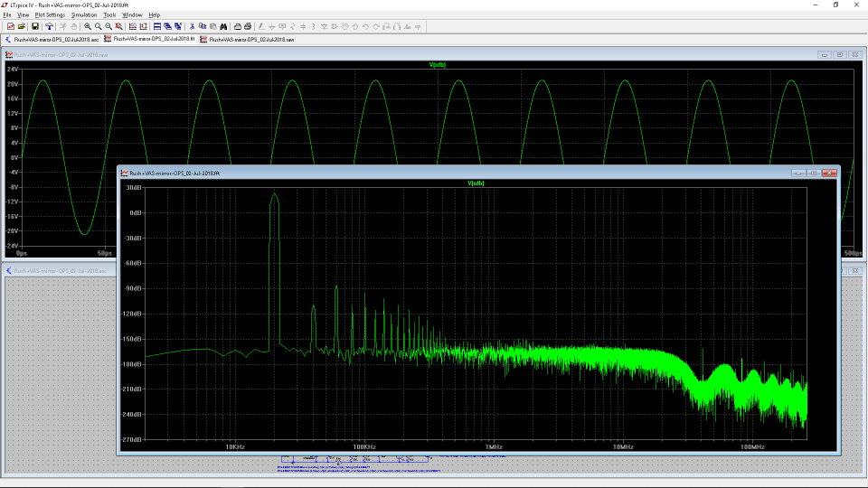Create a new schematic from toolbar
The width and height of the screenshot is (868, 488).
click(11, 26)
